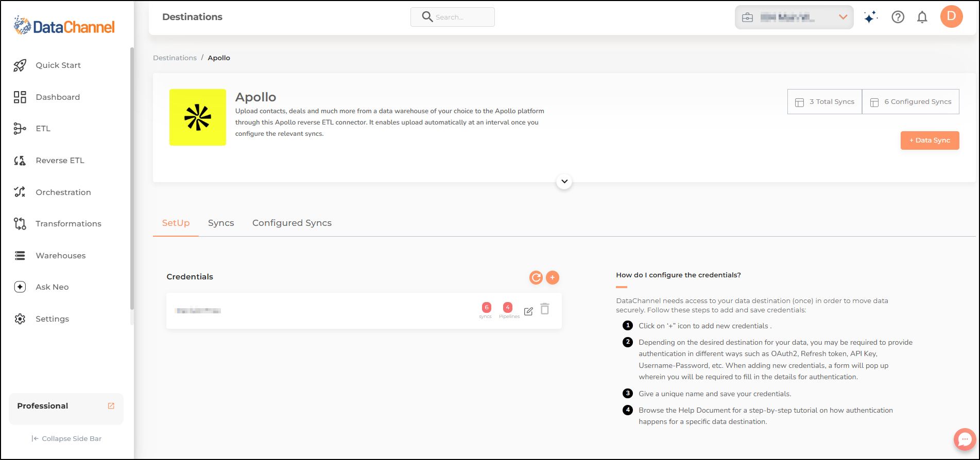Screen dimensions: 980x460
Task: Click the Apollo breadcrumb text
Action: [x=219, y=58]
